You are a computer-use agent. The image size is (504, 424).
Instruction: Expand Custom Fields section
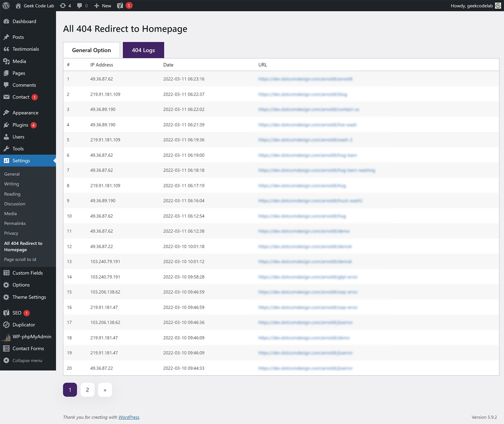click(x=27, y=272)
